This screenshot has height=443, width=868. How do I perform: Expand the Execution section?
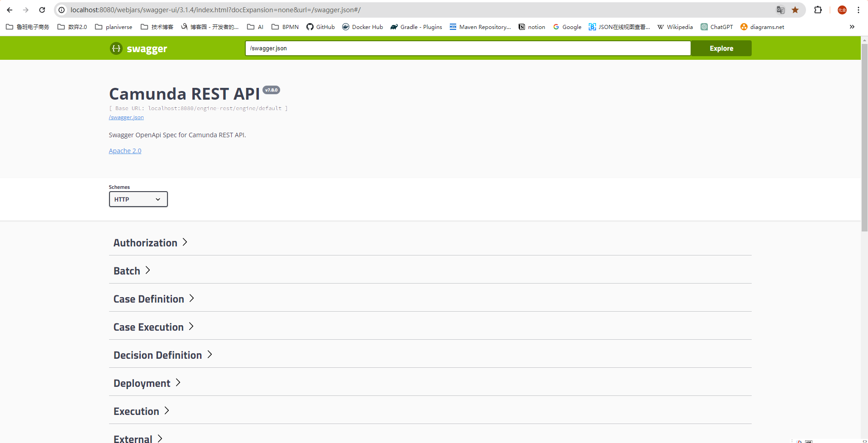430,411
